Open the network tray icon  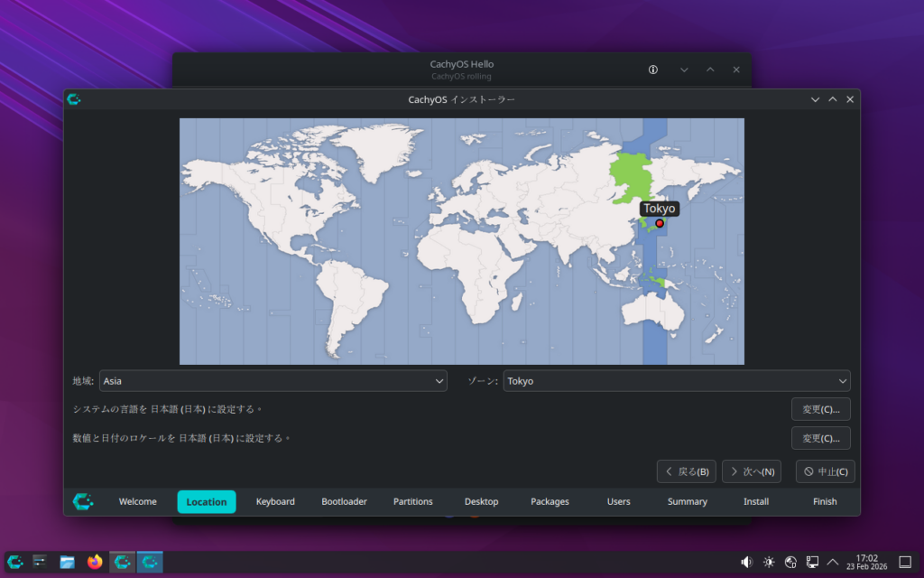(812, 562)
